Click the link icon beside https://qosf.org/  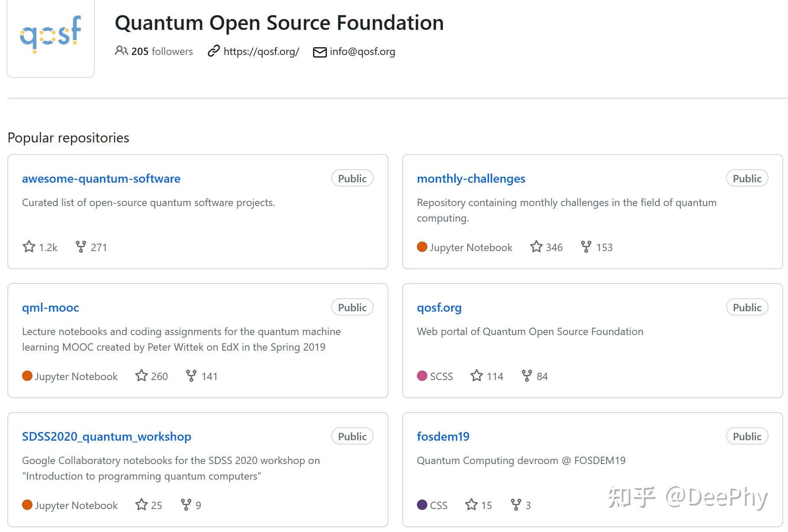(x=213, y=52)
